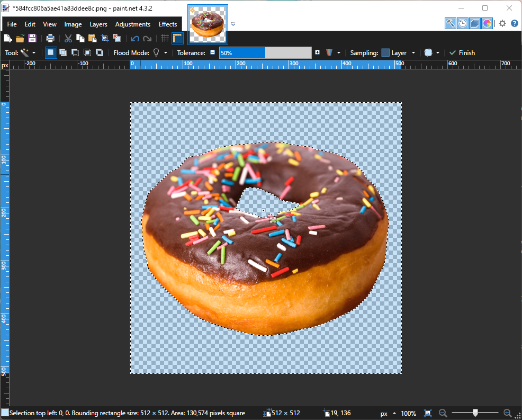Print the image with the printer icon
522x420 pixels.
50,38
